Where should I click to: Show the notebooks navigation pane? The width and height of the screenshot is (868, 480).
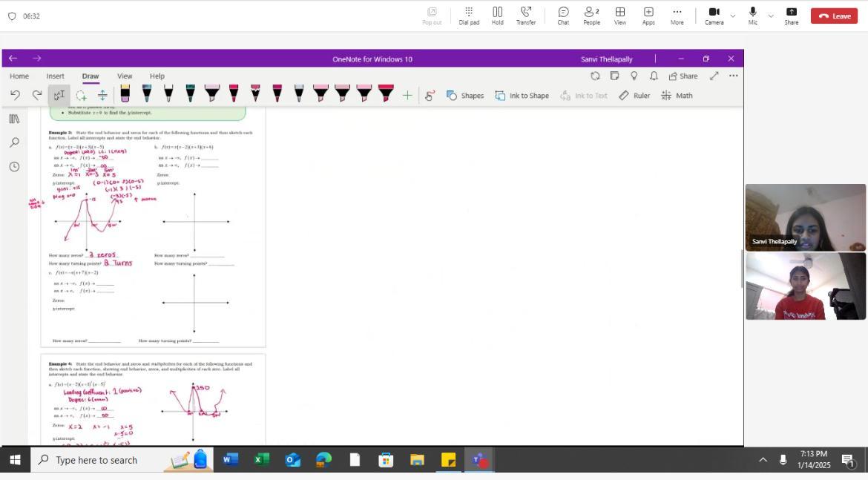pyautogui.click(x=14, y=119)
